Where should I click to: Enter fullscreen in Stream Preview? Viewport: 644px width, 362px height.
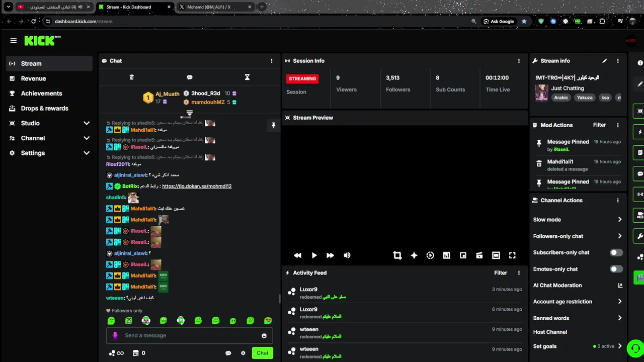pyautogui.click(x=512, y=255)
